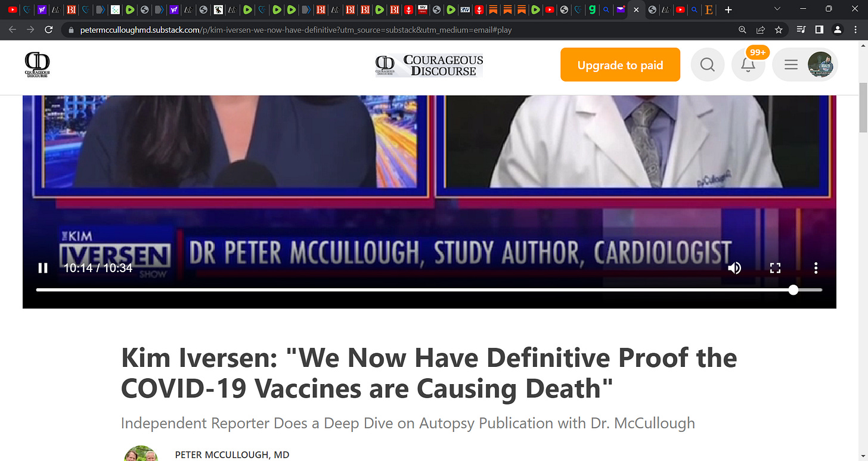Close the active Substack tab
The image size is (868, 461).
636,10
